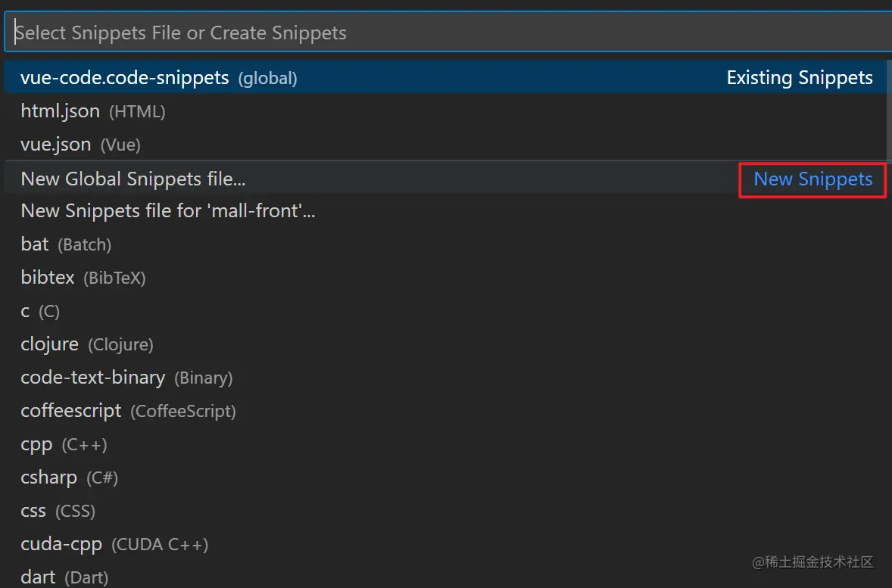Image resolution: width=892 pixels, height=588 pixels.
Task: Choose New Global Snippets file option
Action: pyautogui.click(x=133, y=179)
